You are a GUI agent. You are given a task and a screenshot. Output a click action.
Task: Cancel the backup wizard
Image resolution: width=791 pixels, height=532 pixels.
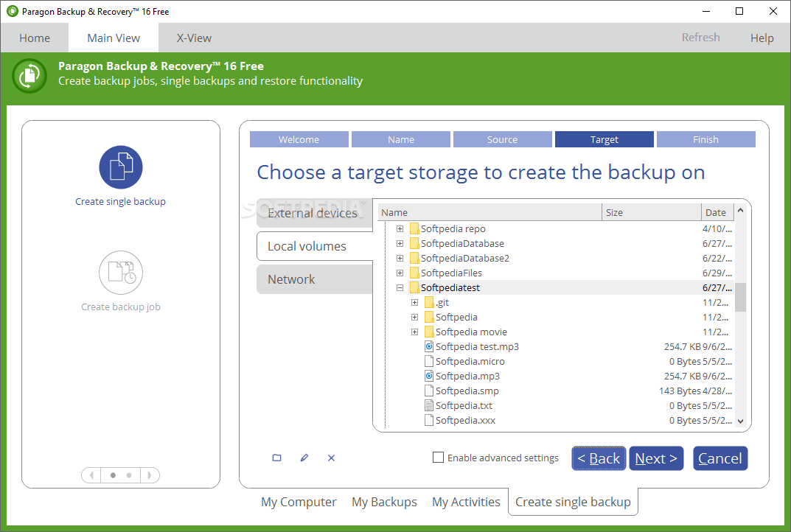point(720,458)
